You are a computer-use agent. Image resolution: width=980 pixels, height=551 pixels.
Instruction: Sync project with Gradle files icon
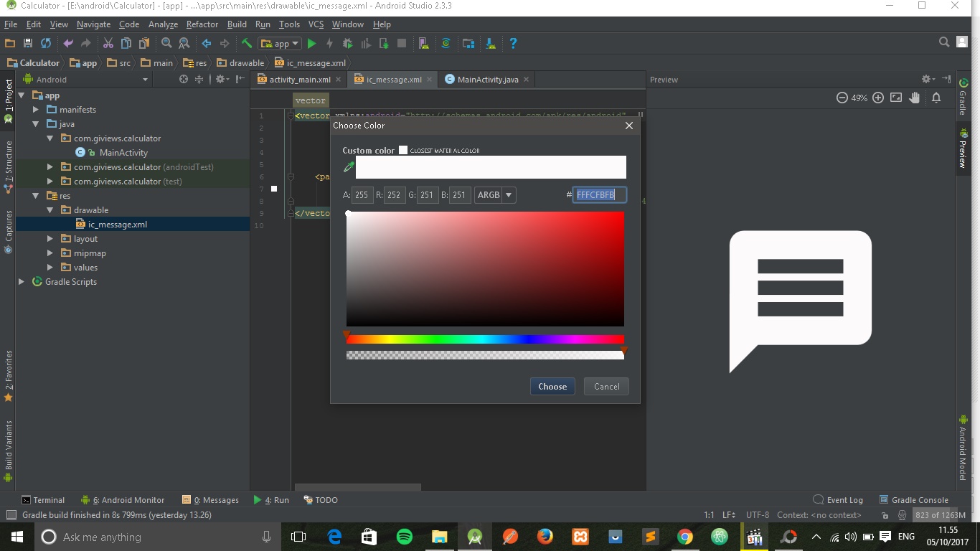[x=446, y=43]
